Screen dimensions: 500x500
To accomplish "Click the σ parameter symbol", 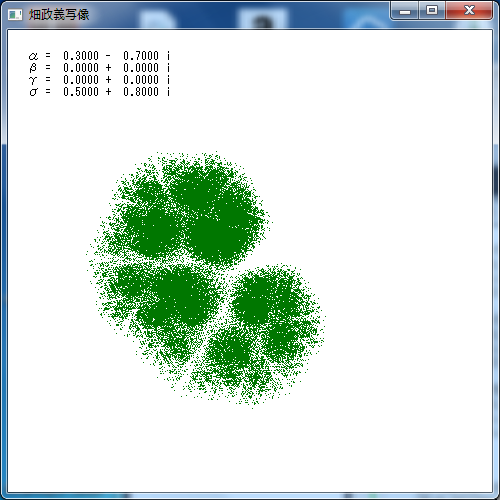I will coord(33,92).
